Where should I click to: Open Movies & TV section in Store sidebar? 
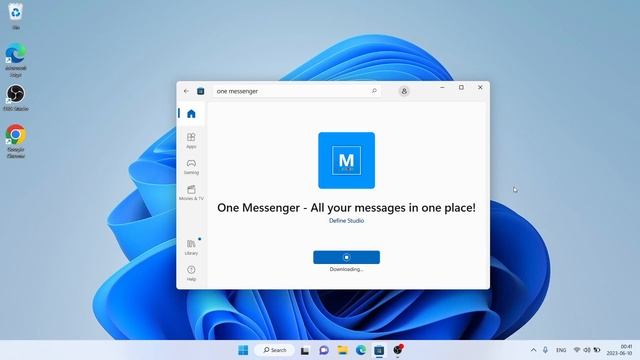[x=191, y=193]
